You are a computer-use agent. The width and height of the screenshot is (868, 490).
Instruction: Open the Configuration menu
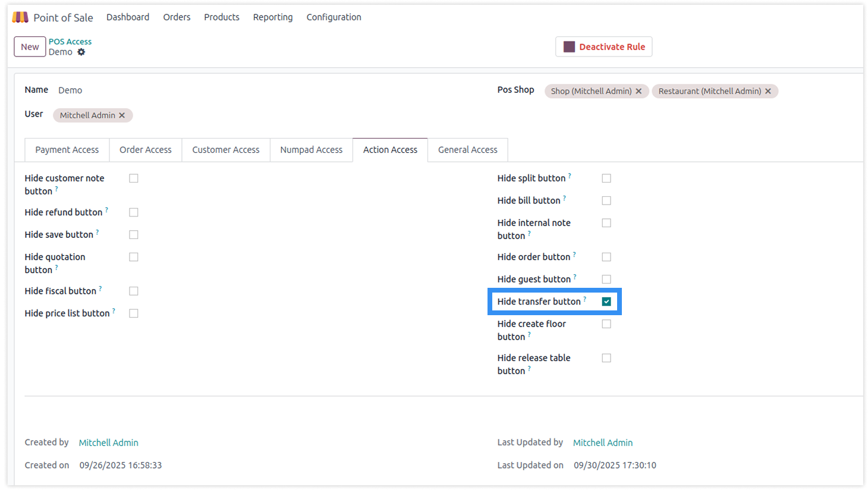pos(334,17)
